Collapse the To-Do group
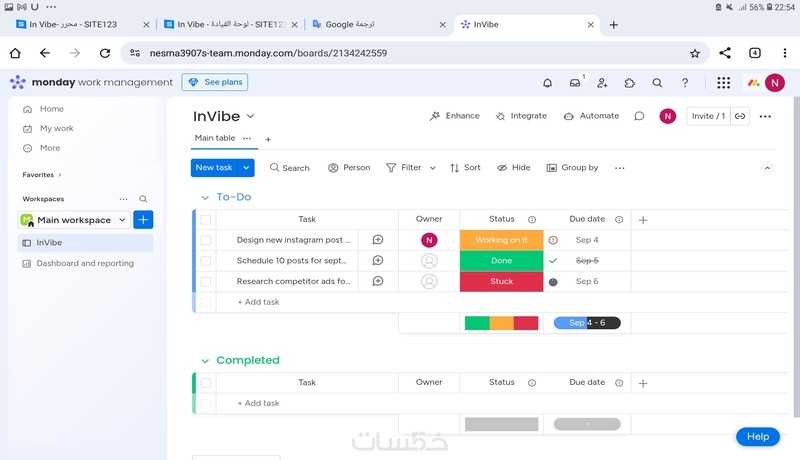The image size is (800, 460). click(x=205, y=197)
